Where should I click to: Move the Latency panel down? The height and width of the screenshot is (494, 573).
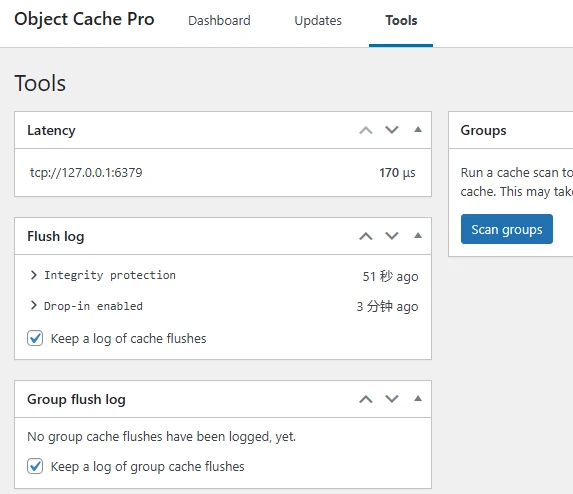(392, 130)
